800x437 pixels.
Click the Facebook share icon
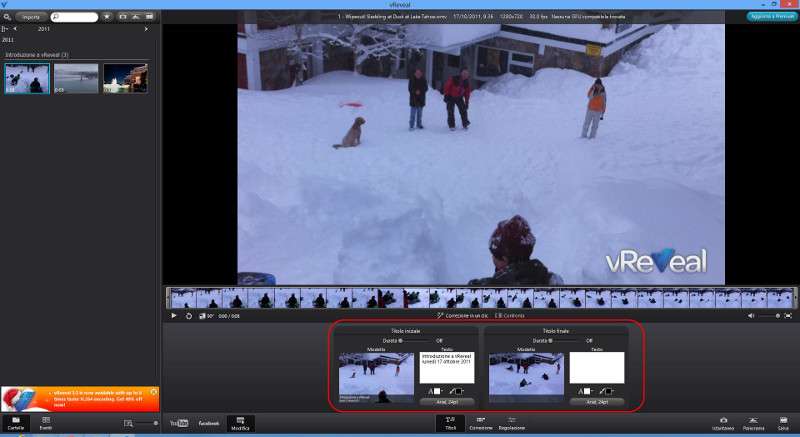coord(208,424)
